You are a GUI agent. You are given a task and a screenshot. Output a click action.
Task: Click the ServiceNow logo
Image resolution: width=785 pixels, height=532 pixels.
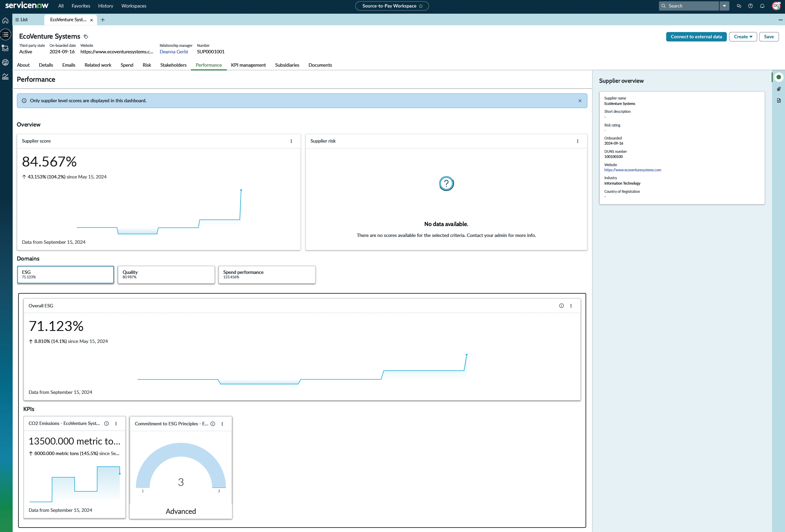point(27,5)
